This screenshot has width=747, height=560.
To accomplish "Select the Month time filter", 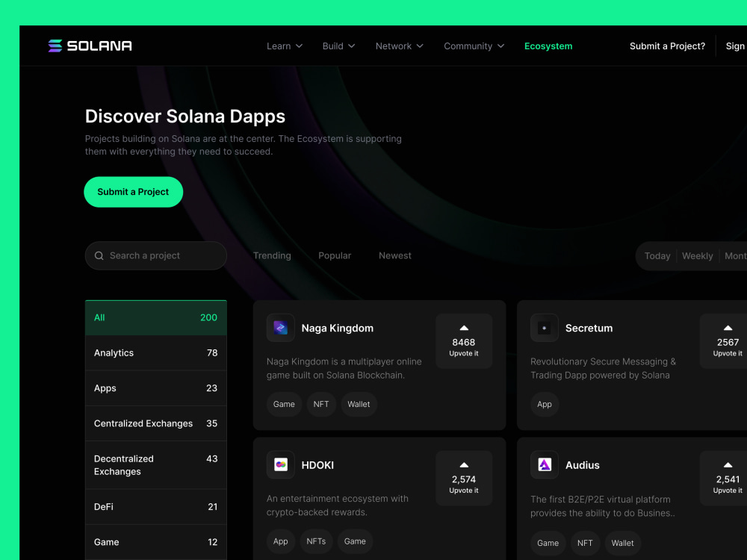I will (736, 256).
